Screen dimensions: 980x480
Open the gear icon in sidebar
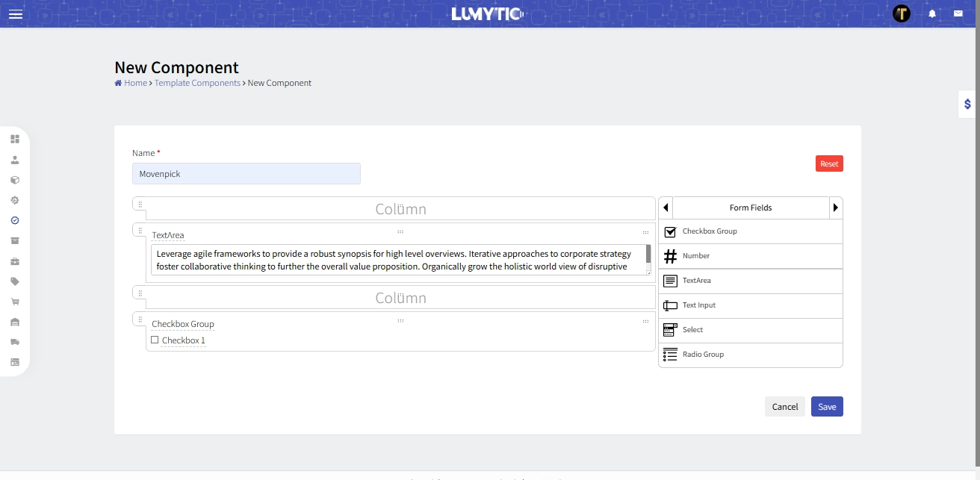pos(15,200)
